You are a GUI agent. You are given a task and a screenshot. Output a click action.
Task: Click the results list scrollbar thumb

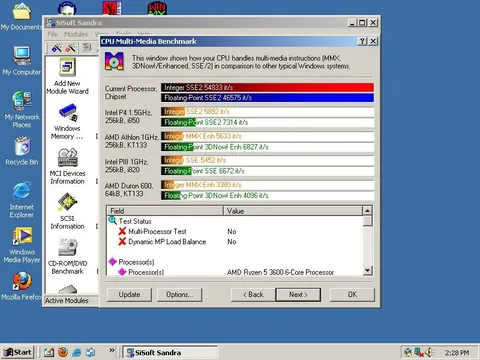coord(367,221)
